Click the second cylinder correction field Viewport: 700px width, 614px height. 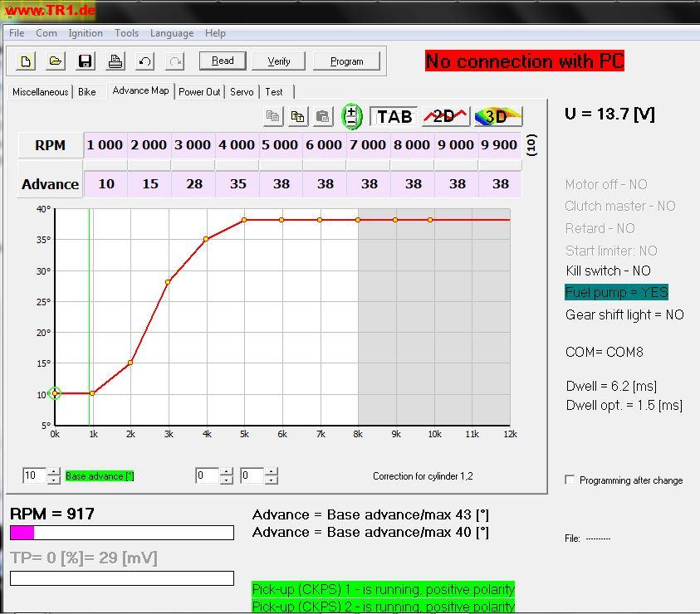(252, 475)
